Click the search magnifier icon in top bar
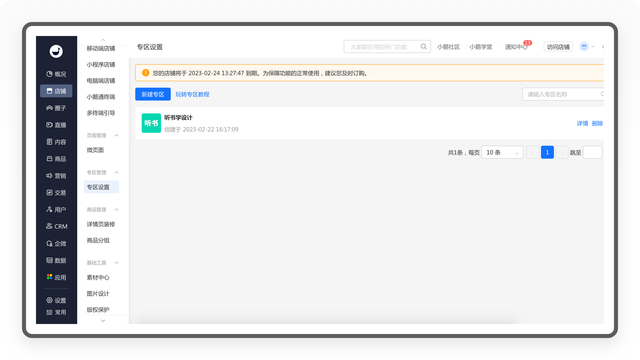Viewport: 640px width, 360px height. tap(424, 47)
